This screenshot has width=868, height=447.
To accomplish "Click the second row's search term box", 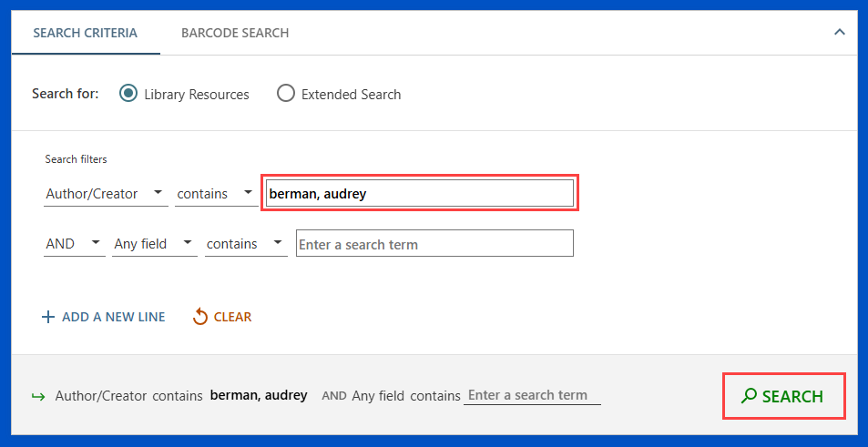I will coord(434,244).
